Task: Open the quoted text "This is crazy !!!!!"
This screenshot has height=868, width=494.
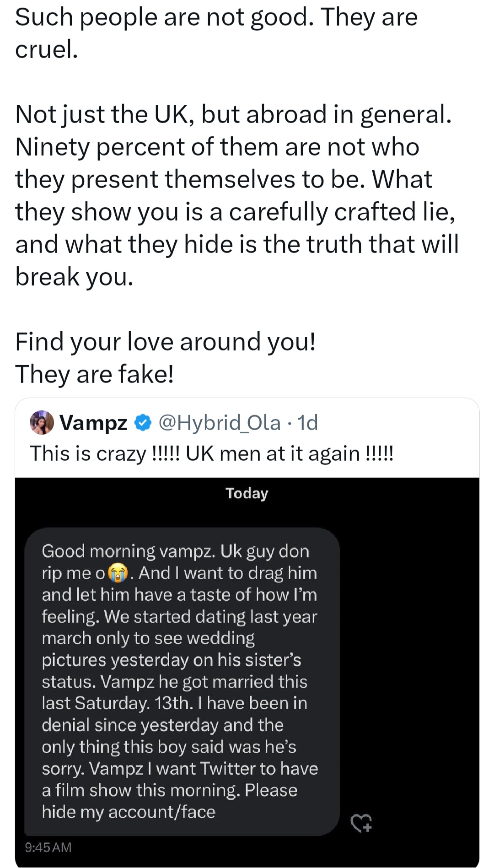Action: 211,453
